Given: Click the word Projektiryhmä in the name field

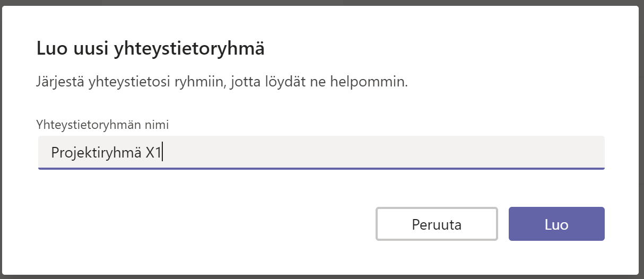Looking at the screenshot, I should [97, 153].
